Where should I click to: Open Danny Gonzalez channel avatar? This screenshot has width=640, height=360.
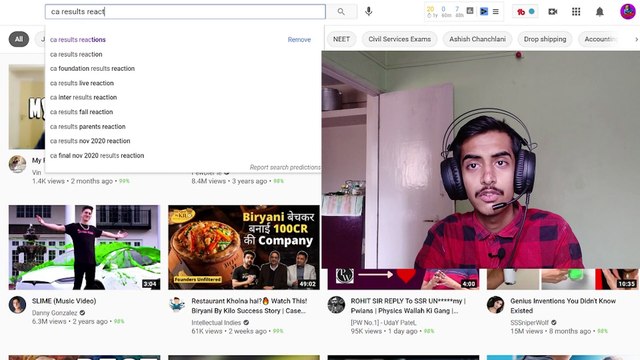[17, 305]
